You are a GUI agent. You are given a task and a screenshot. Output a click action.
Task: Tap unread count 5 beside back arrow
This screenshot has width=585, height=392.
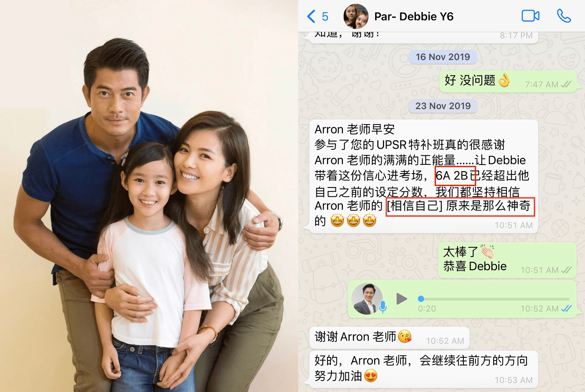point(325,17)
